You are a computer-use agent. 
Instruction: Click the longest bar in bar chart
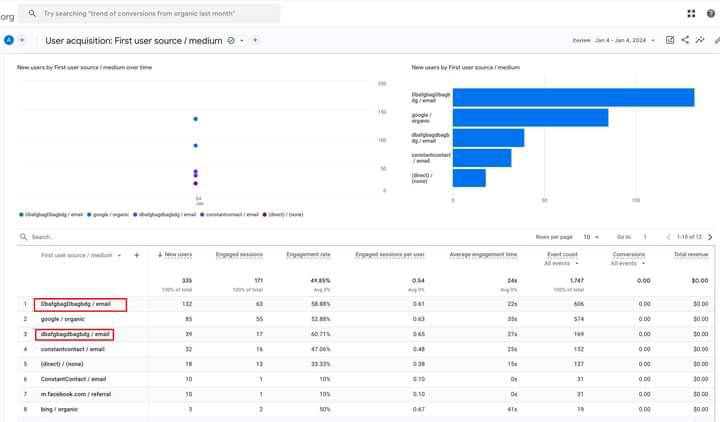[x=574, y=97]
